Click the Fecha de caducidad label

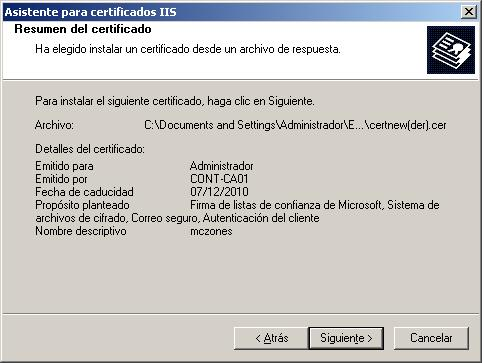84,192
